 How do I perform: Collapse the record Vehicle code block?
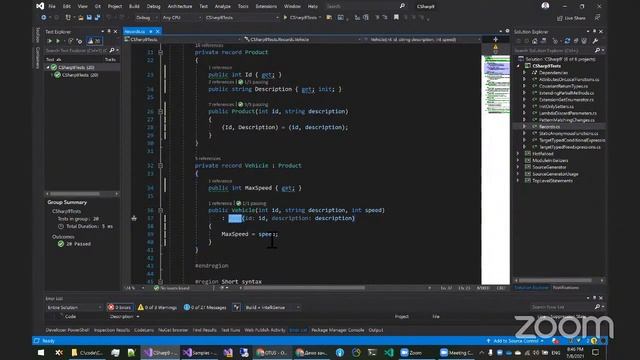[x=160, y=166]
